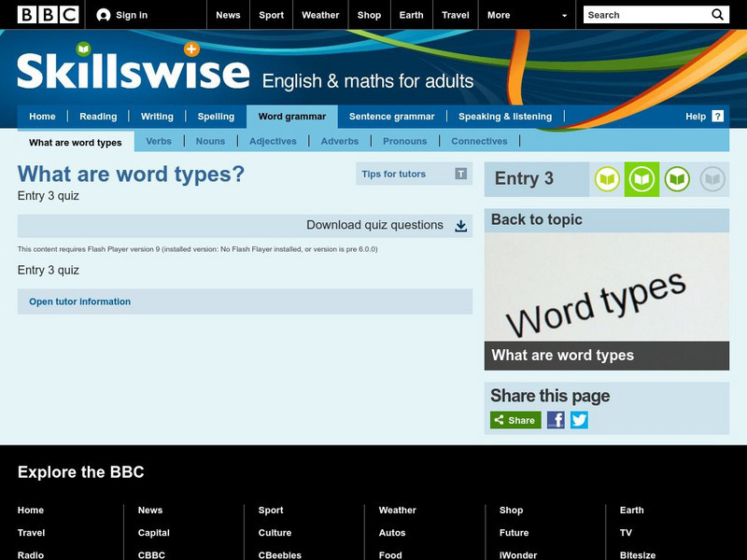Screen dimensions: 747x560
Task: Click the Help question mark icon
Action: [x=717, y=117]
